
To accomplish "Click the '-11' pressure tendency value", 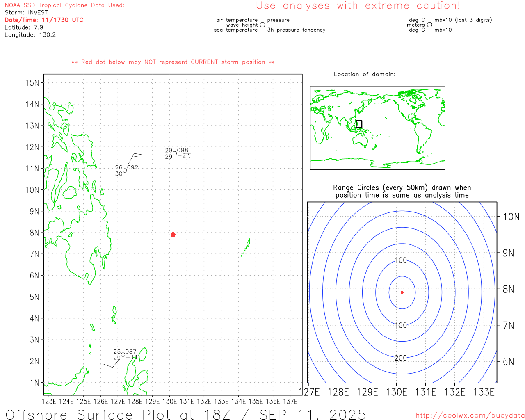I will click(x=132, y=358).
